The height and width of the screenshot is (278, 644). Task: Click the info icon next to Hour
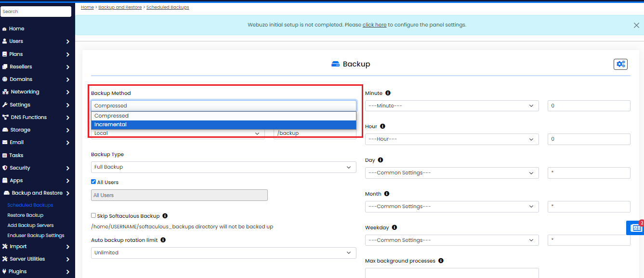click(382, 126)
